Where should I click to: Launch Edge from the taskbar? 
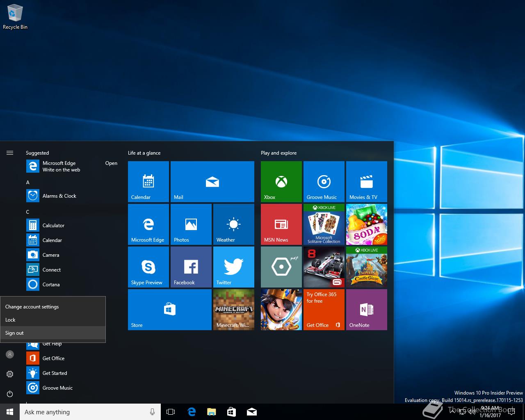191,412
